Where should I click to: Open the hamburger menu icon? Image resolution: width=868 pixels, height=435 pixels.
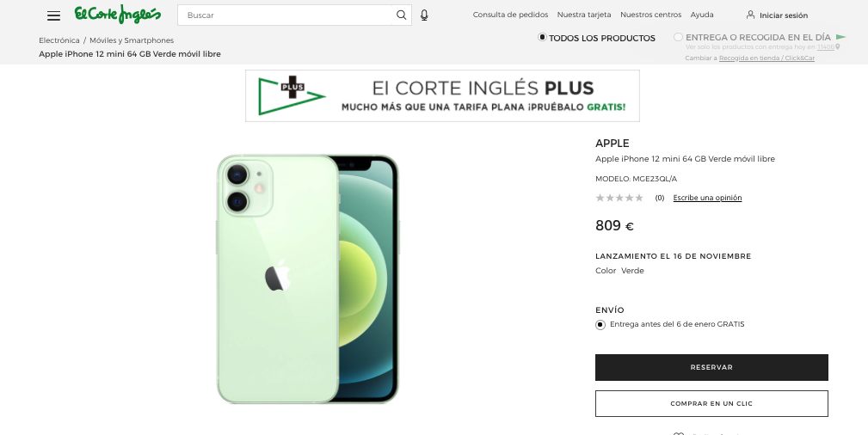[x=53, y=15]
